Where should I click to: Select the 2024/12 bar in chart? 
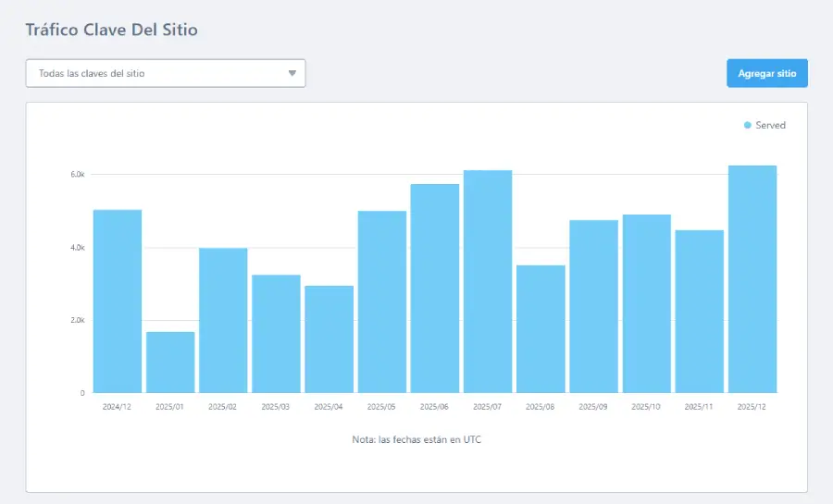118,301
